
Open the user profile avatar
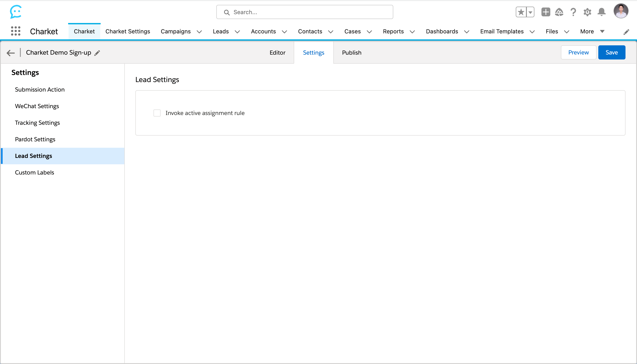point(621,11)
